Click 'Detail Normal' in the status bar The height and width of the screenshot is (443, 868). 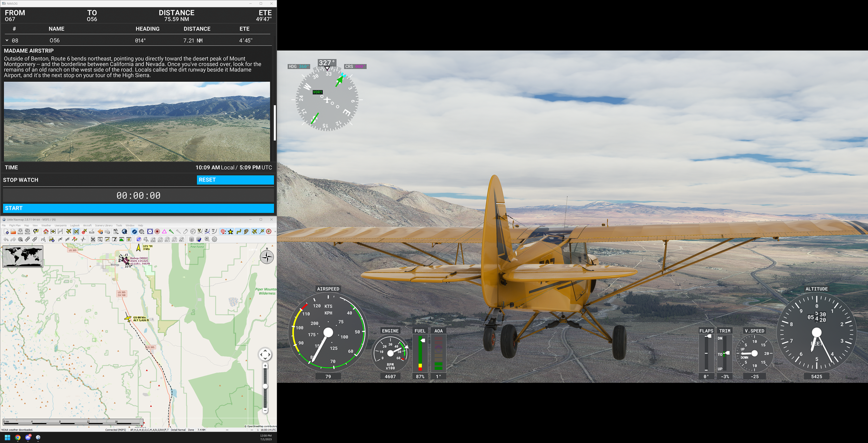(178, 430)
